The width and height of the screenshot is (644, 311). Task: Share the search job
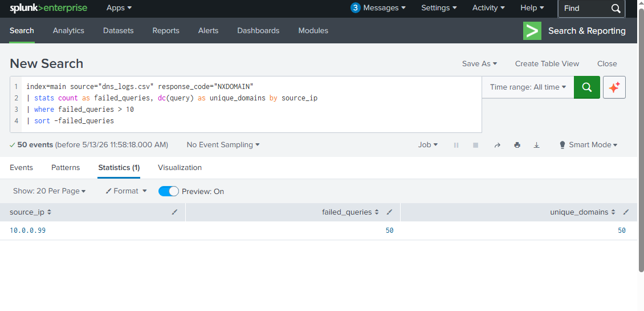(498, 145)
